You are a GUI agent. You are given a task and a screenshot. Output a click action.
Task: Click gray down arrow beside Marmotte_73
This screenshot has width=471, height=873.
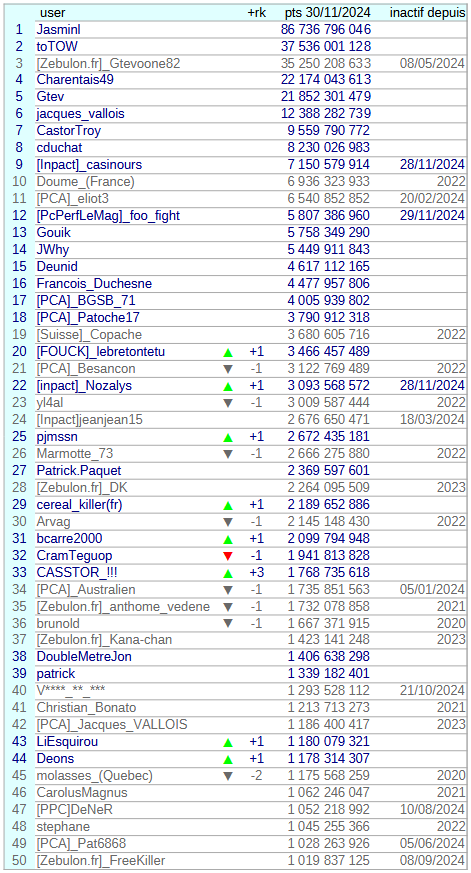[228, 454]
